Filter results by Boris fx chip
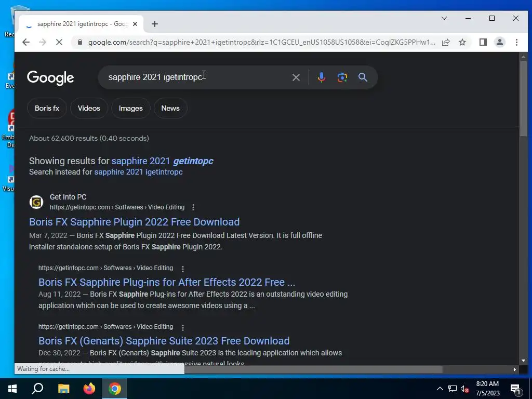 [47, 108]
